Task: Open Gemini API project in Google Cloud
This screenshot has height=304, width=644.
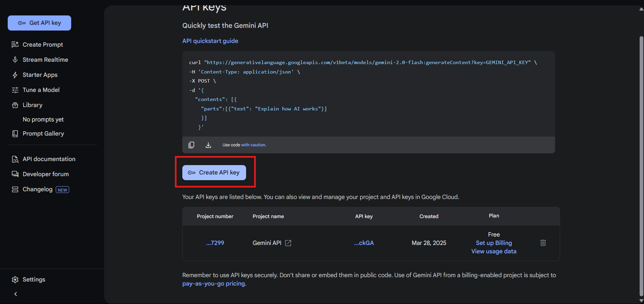Action: coord(288,243)
